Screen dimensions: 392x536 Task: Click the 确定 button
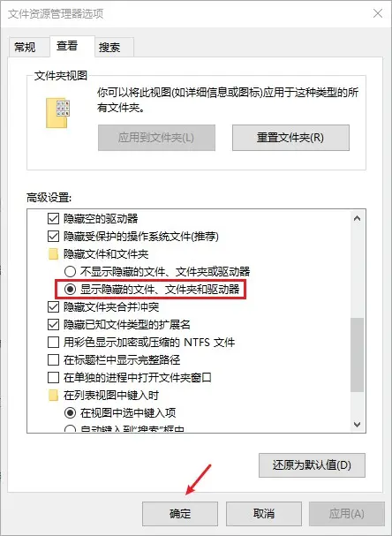180,514
